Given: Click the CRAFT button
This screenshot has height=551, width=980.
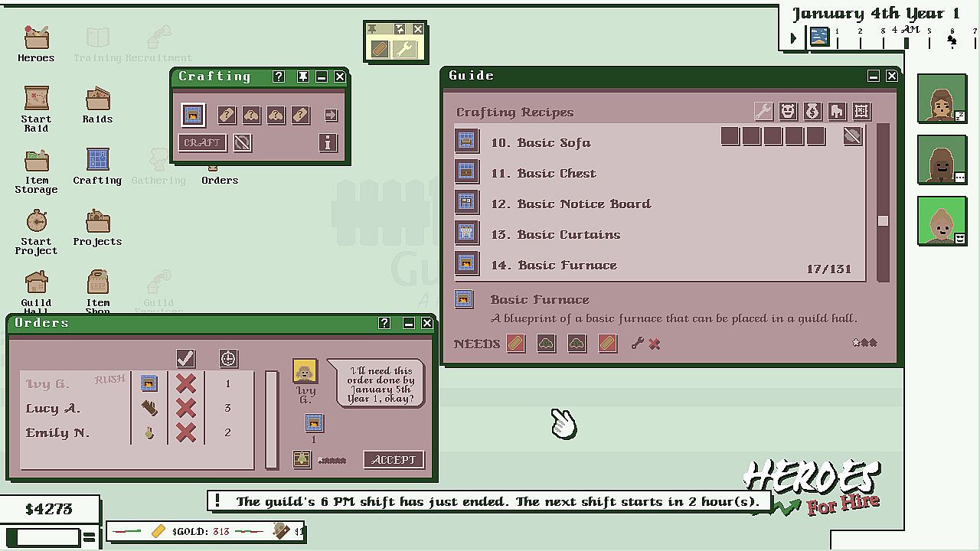Looking at the screenshot, I should pos(202,142).
